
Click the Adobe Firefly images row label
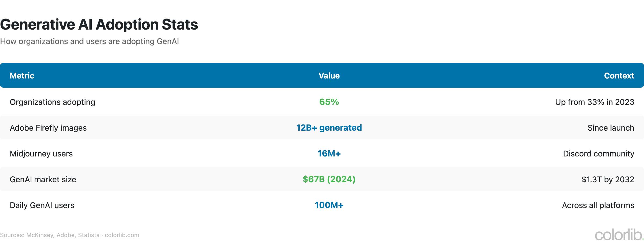48,128
